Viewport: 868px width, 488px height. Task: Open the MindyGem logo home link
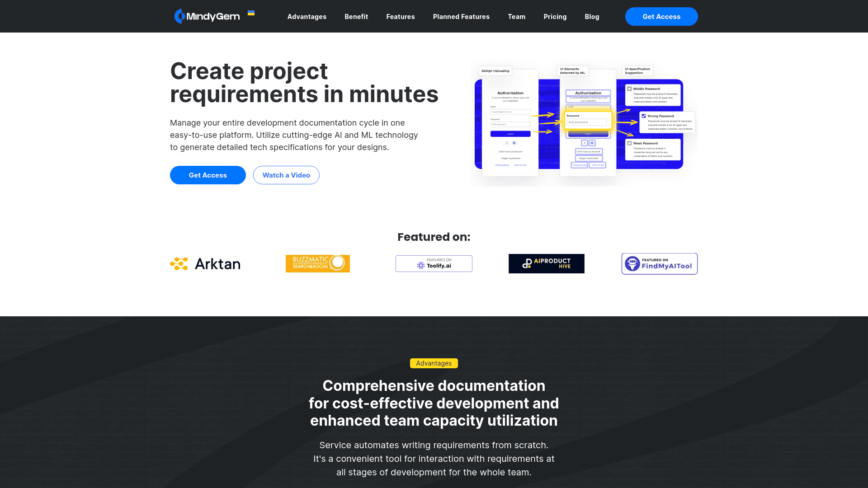point(207,16)
